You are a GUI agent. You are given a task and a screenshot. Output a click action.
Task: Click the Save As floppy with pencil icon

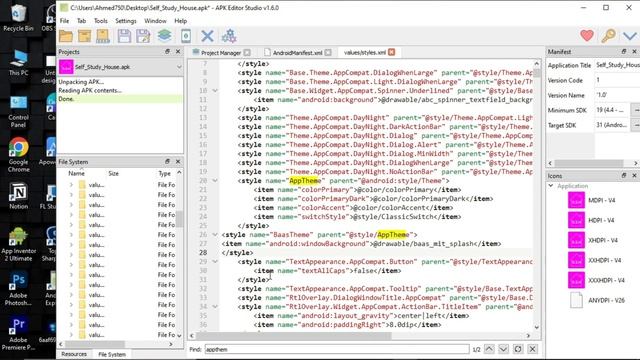143,36
